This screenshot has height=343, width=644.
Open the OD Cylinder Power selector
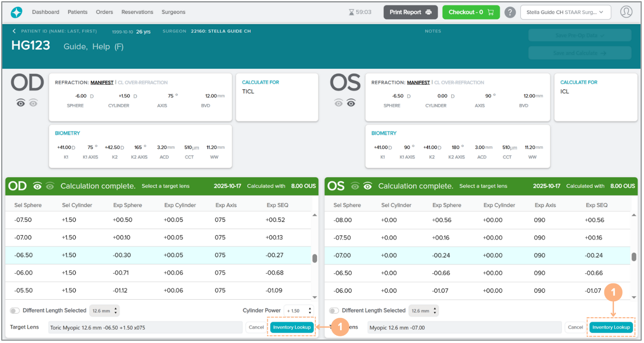(299, 310)
